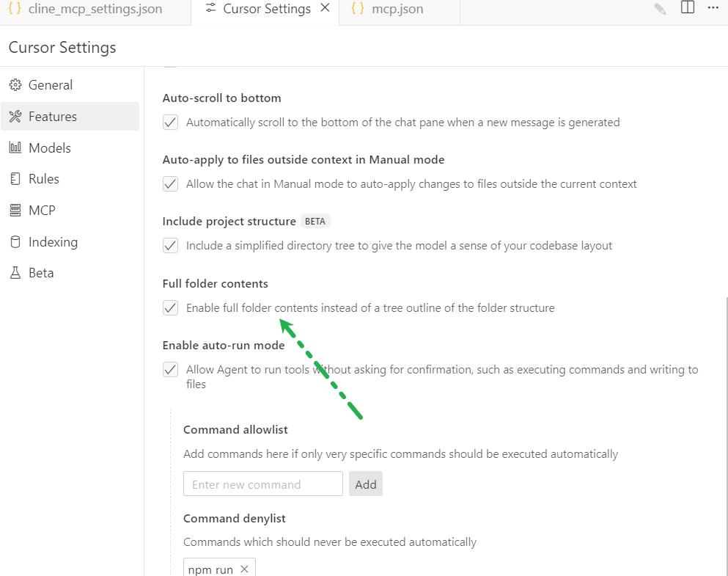Viewport: 728px width, 576px height.
Task: Click the server icon beside MCP
Action: 15,211
